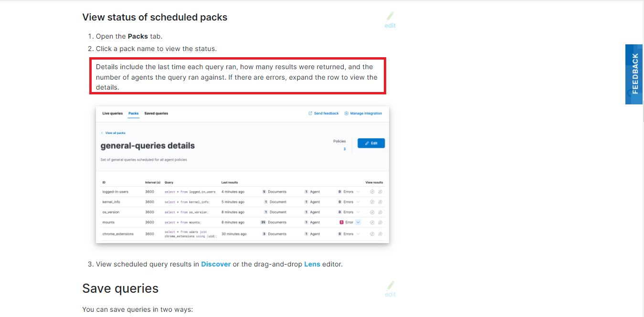Open Lens visualization for kernel_info query
This screenshot has height=317, width=644.
(x=380, y=202)
